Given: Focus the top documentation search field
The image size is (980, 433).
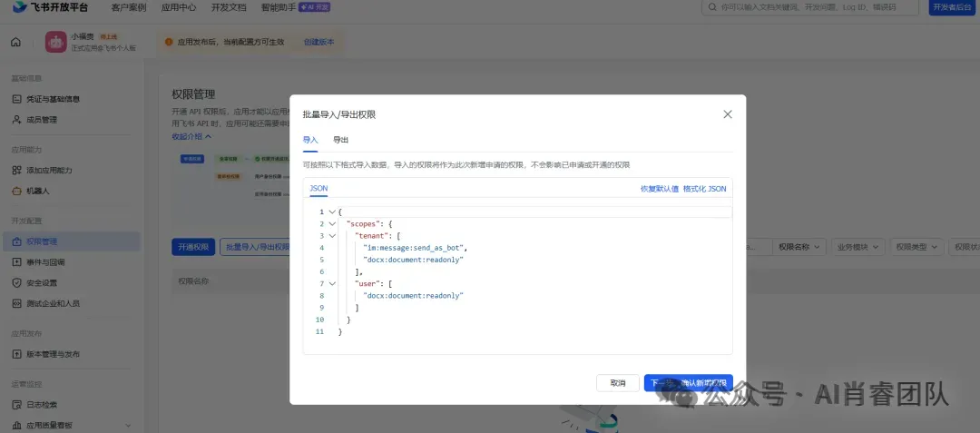Looking at the screenshot, I should tap(810, 7).
